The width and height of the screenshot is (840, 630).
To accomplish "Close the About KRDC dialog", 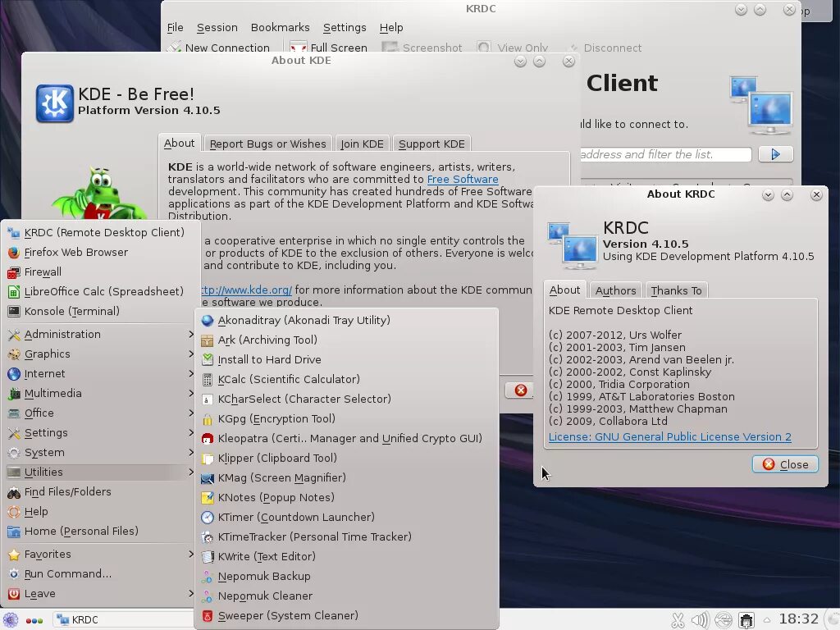I will tap(785, 464).
